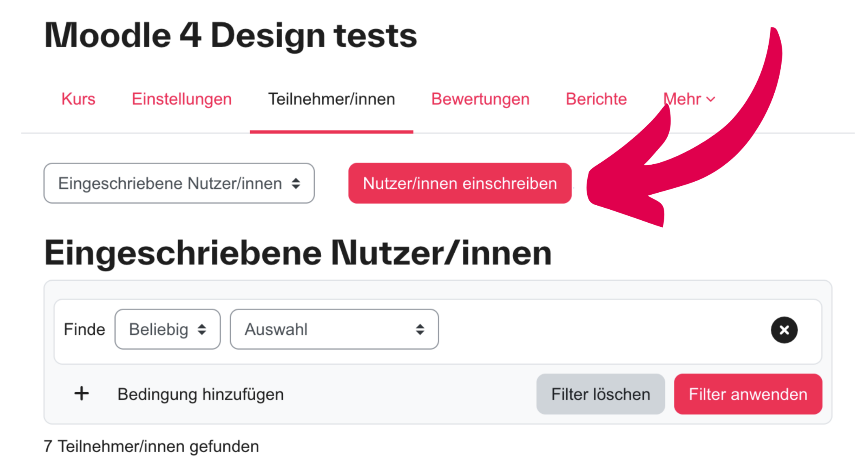Clear all filters using Filter löschen
This screenshot has width=868, height=473.
tap(600, 393)
